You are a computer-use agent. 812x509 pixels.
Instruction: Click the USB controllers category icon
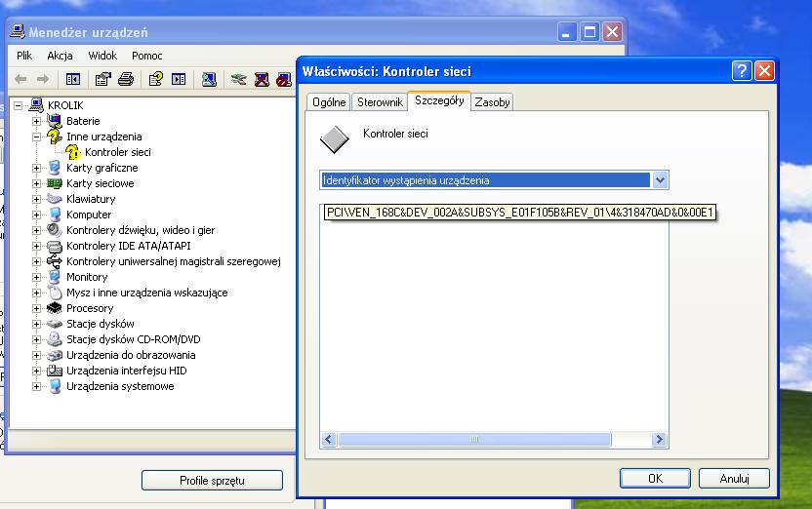point(55,261)
